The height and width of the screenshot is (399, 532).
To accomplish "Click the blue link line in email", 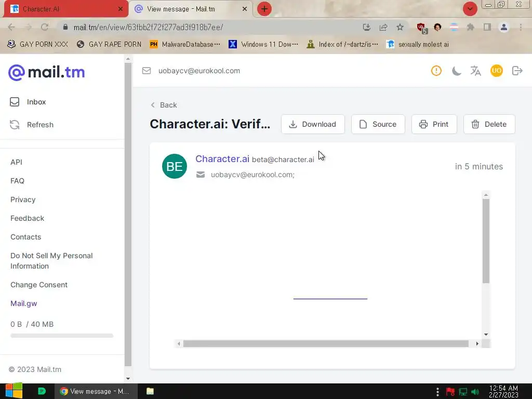I will 330,299.
